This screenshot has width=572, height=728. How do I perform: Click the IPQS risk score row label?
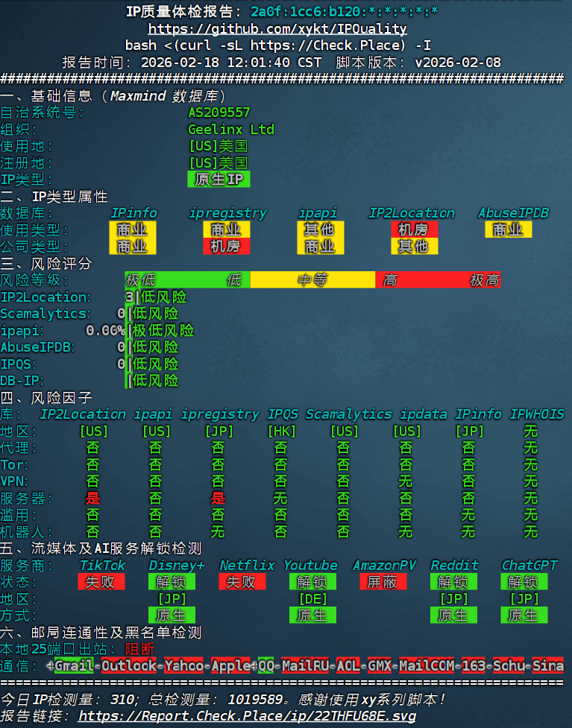(x=18, y=364)
